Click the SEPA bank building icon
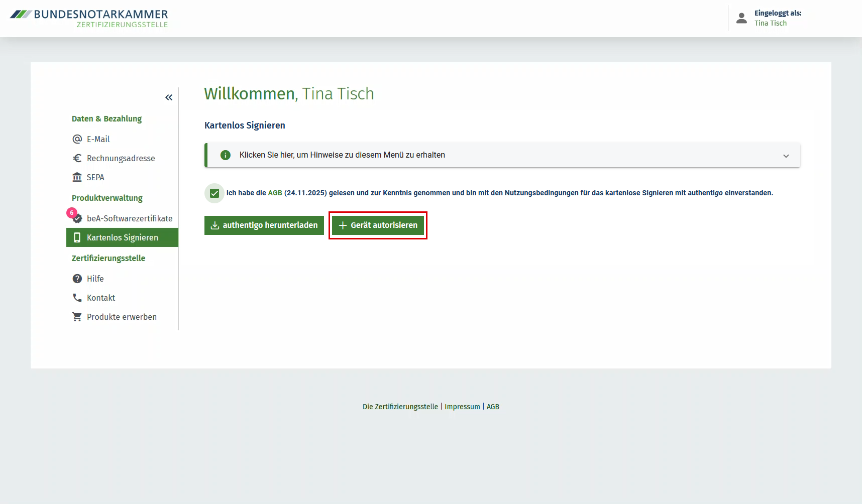Viewport: 862px width, 504px height. [x=77, y=177]
